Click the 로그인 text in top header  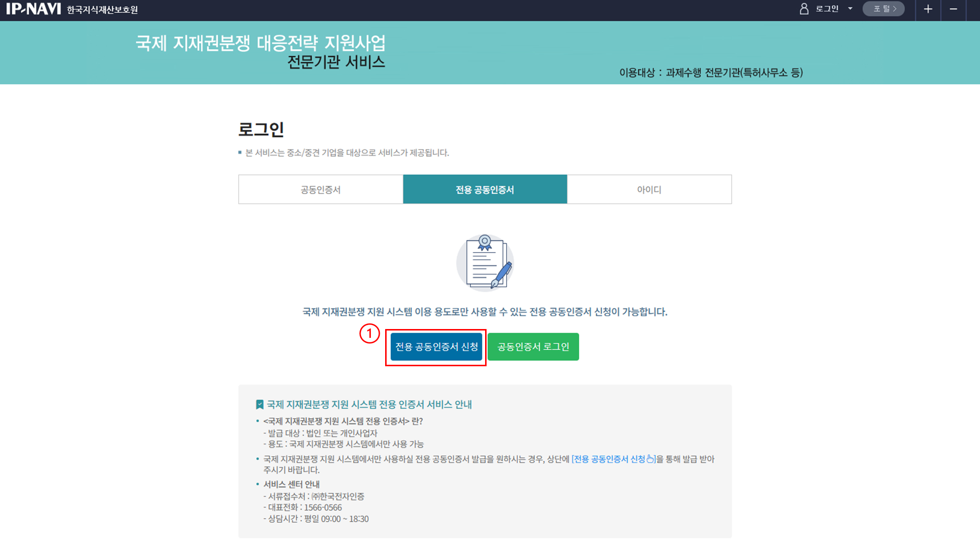coord(827,9)
